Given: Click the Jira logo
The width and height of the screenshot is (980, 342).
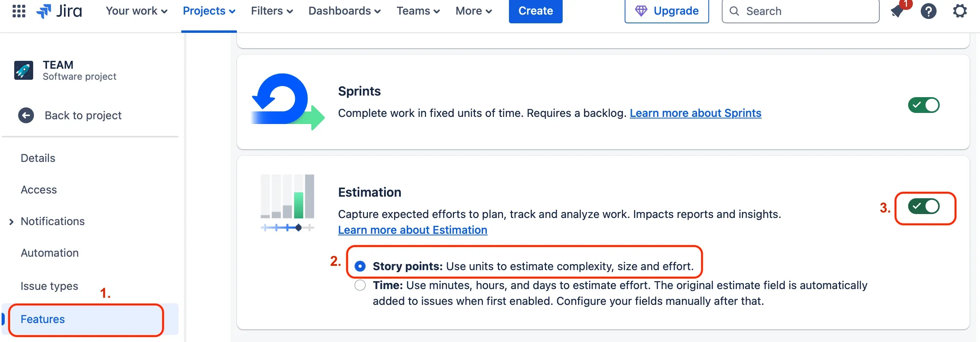Looking at the screenshot, I should [59, 11].
